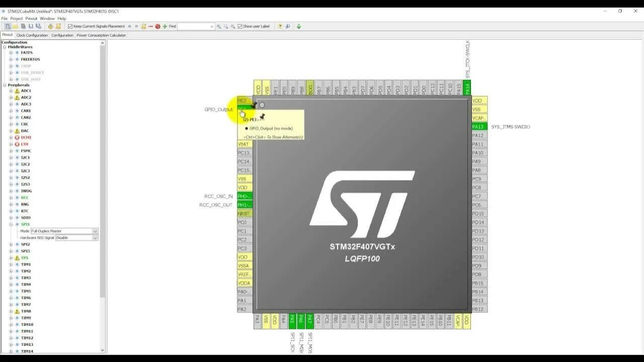Click the New Project toolbar icon
The image size is (644, 362).
click(x=8, y=26)
